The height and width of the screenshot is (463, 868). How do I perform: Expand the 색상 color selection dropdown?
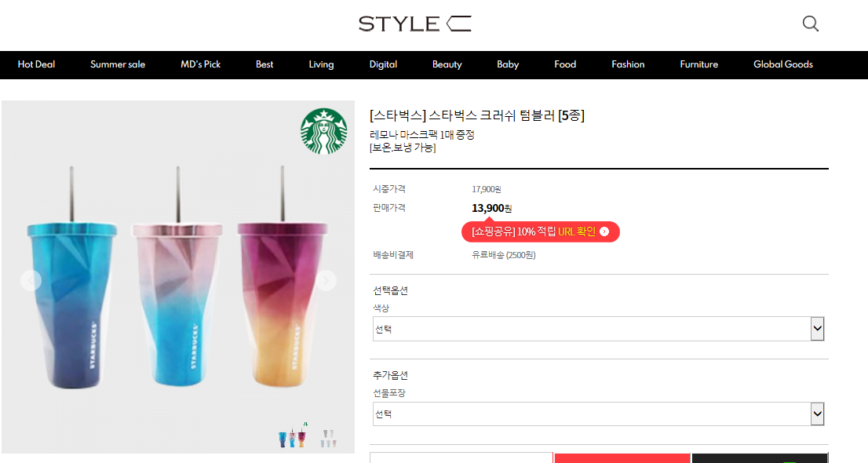point(598,329)
